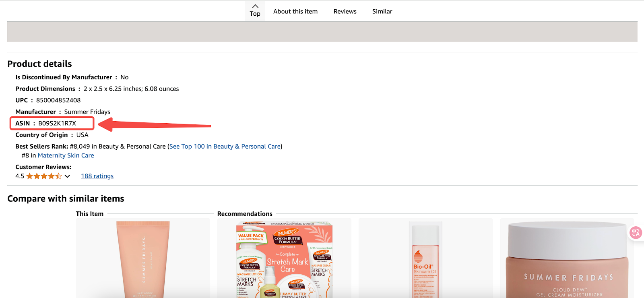Jump to Top via the up-arrow tab
The width and height of the screenshot is (644, 298).
tap(255, 10)
